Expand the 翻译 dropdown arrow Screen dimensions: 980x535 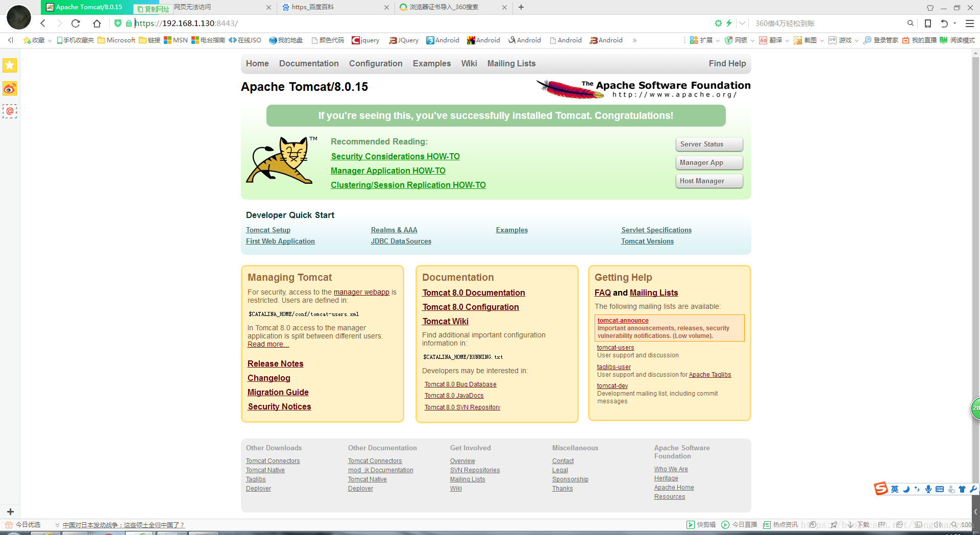coord(787,40)
